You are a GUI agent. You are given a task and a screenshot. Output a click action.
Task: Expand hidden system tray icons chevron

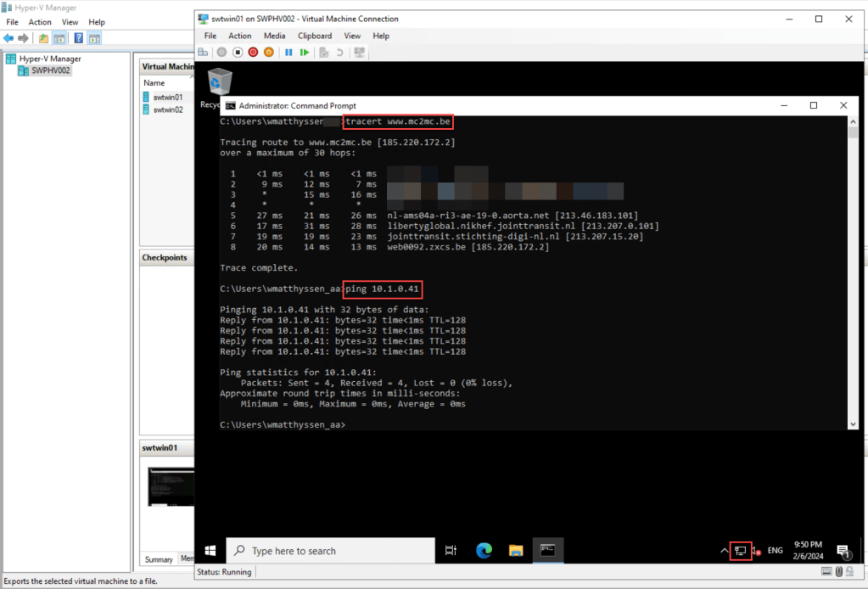(x=724, y=551)
